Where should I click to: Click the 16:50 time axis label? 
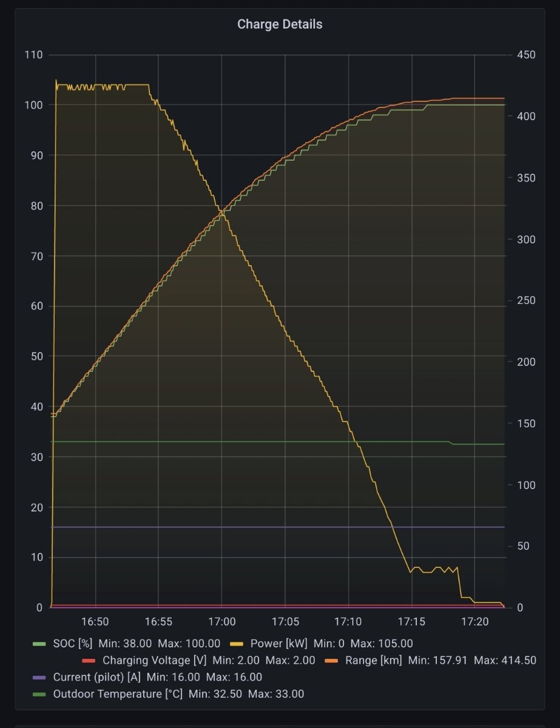95,622
